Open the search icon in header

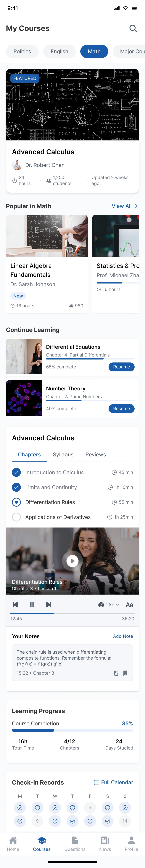pos(133,28)
